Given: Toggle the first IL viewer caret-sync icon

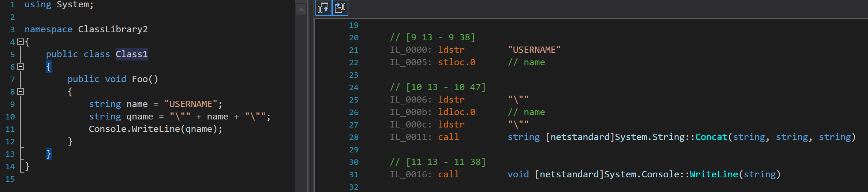Looking at the screenshot, I should coord(323,8).
